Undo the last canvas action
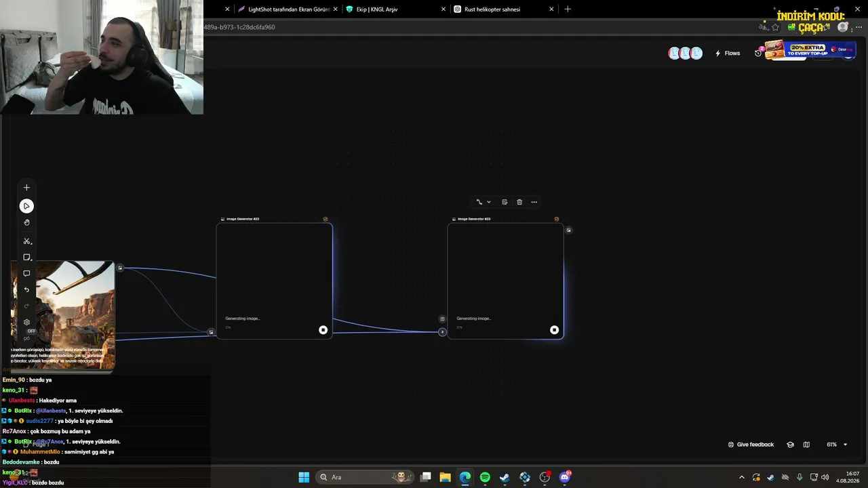This screenshot has width=868, height=488. coord(26,290)
